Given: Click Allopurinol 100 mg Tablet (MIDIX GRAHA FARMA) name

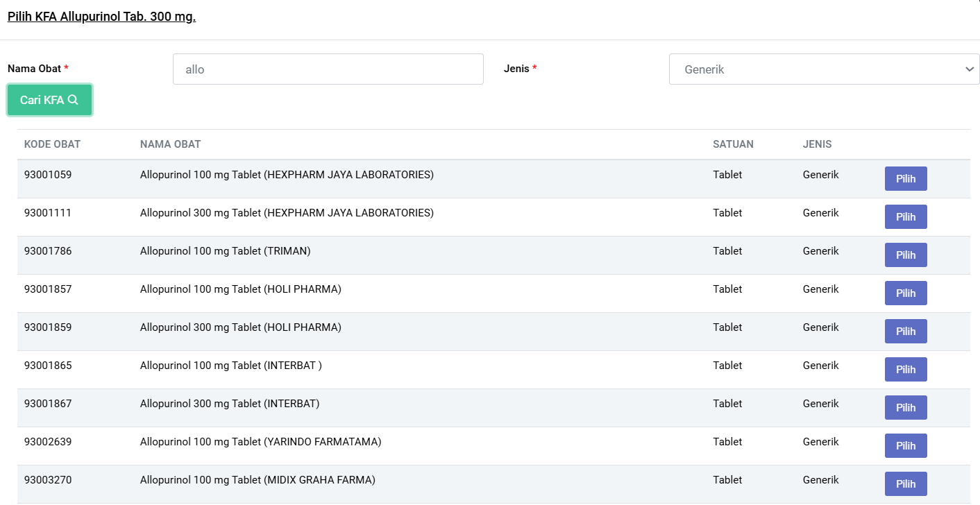Looking at the screenshot, I should click(x=257, y=480).
